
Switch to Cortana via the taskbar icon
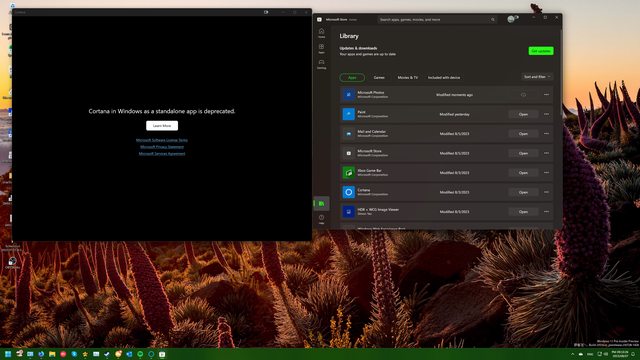[x=151, y=354]
